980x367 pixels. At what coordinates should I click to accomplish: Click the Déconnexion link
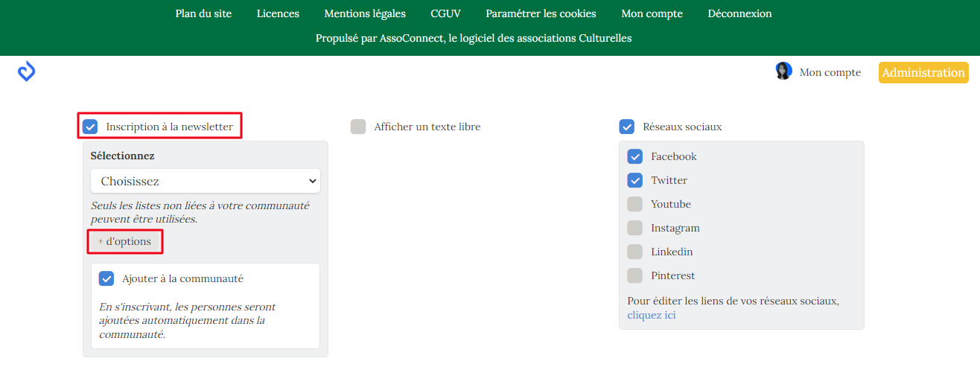point(739,13)
